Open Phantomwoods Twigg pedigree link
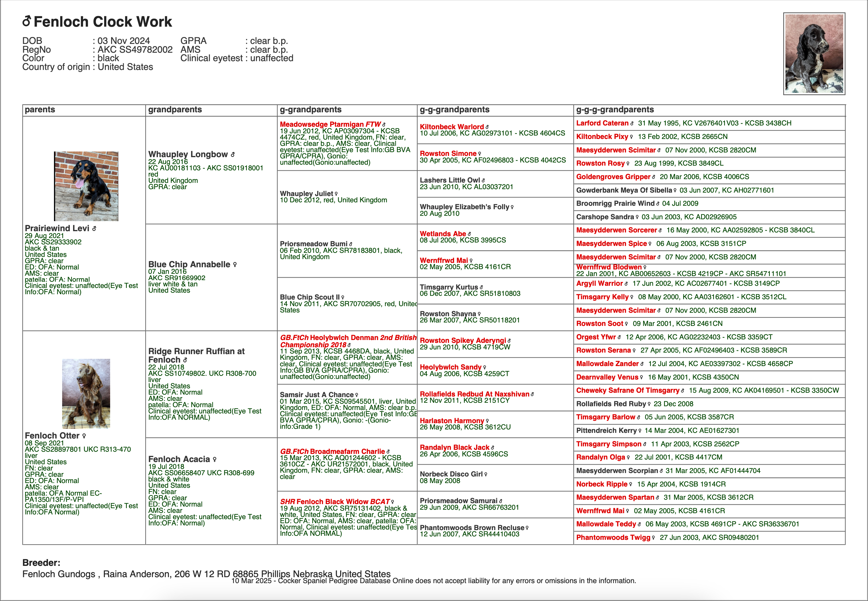The height and width of the screenshot is (601, 868). [x=613, y=537]
